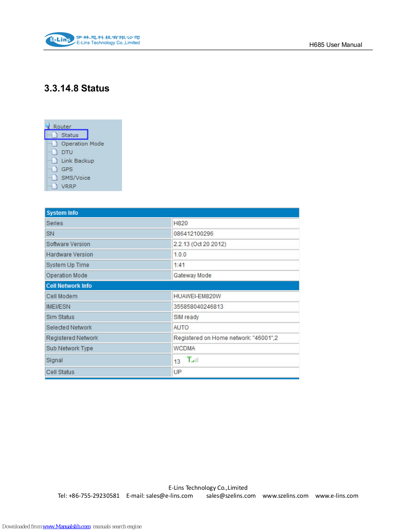Click the page icon beside VRRP

click(55, 186)
